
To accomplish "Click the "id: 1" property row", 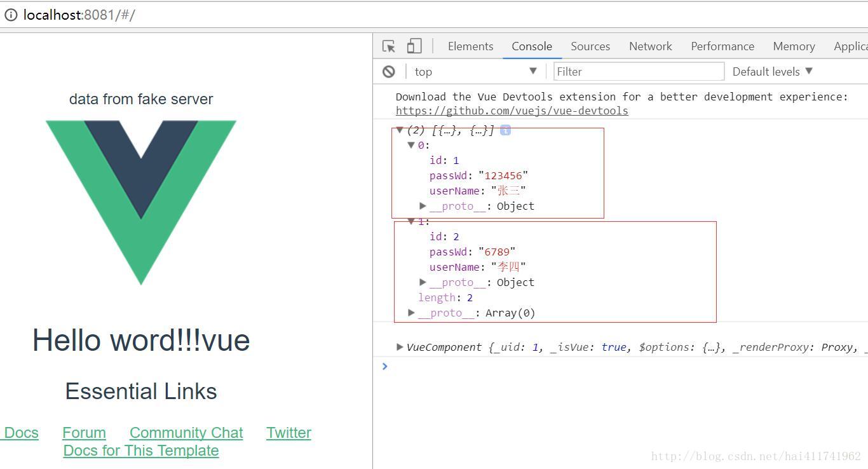I will (x=444, y=161).
